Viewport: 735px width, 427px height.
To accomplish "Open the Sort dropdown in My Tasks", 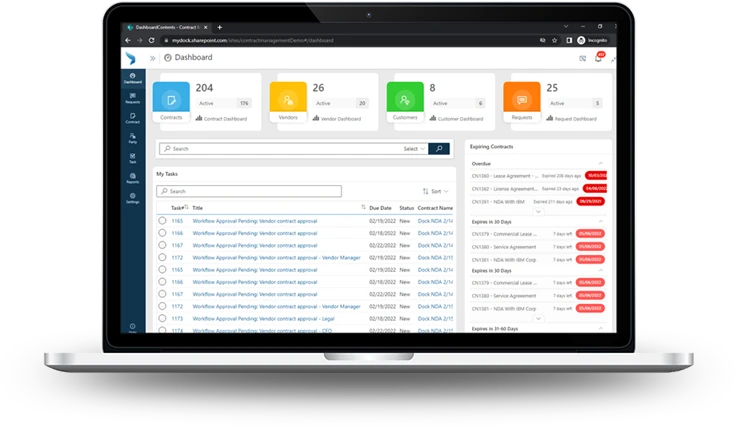I will coord(436,191).
